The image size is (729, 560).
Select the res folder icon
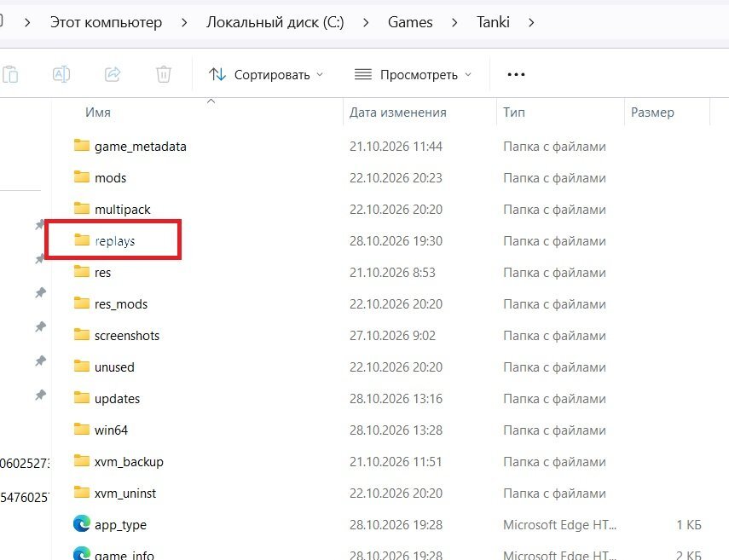coord(82,271)
